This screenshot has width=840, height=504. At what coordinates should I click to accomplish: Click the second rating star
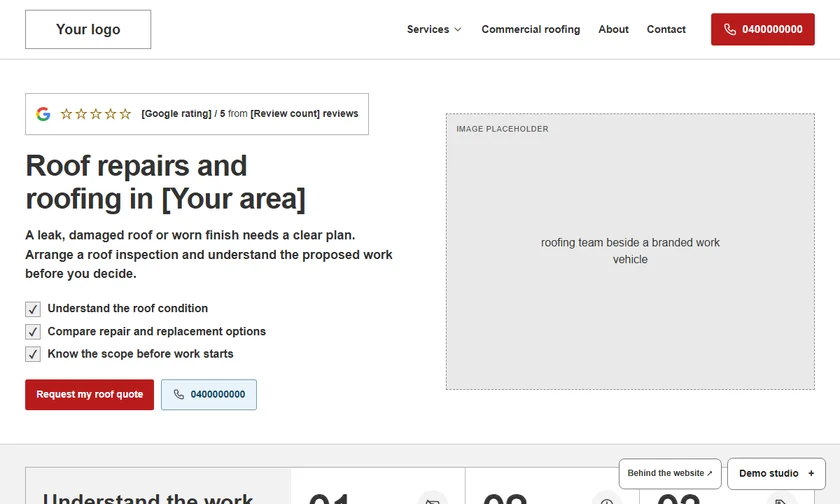tap(81, 114)
